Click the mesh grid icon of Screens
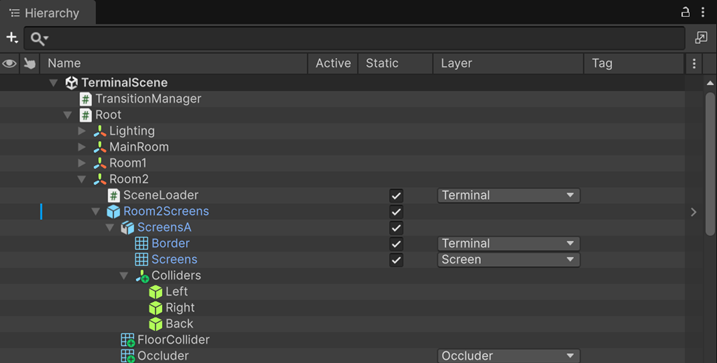Viewport: 717px width, 363px height. (141, 260)
